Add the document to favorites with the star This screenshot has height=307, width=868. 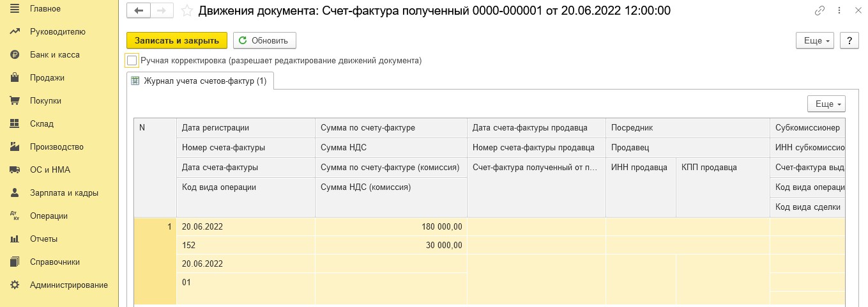(x=187, y=11)
